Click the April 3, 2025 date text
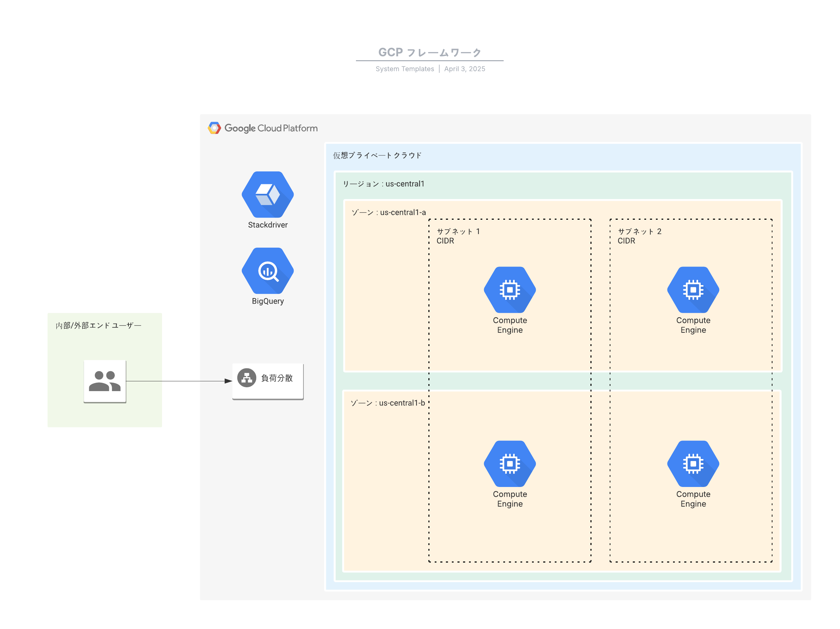840x629 pixels. 464,69
